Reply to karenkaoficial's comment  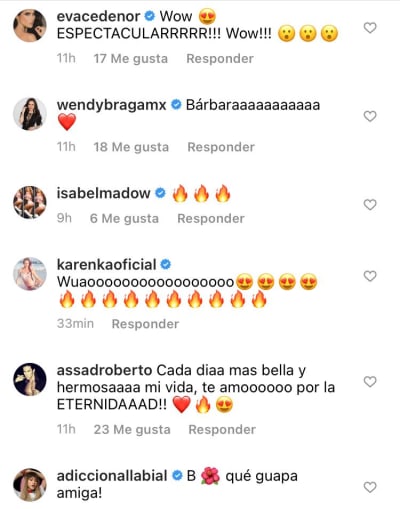(x=145, y=324)
